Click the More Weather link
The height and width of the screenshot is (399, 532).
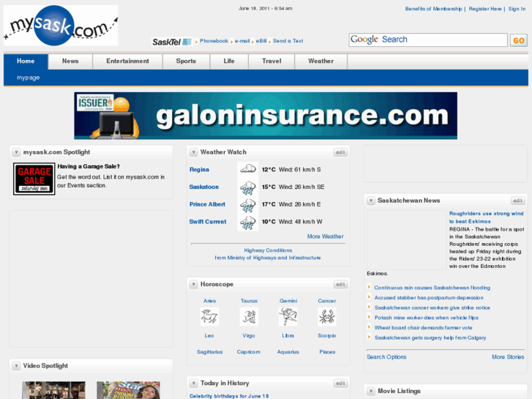coord(326,236)
